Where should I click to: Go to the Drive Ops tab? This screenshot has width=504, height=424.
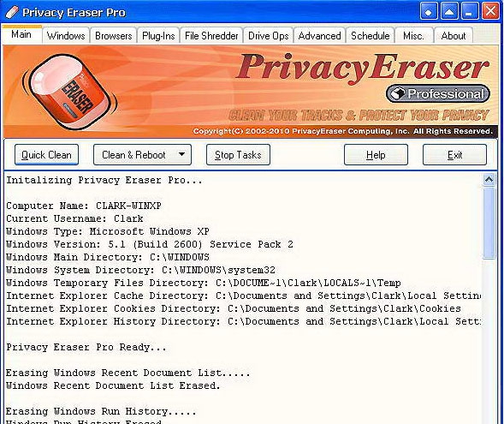(x=269, y=36)
